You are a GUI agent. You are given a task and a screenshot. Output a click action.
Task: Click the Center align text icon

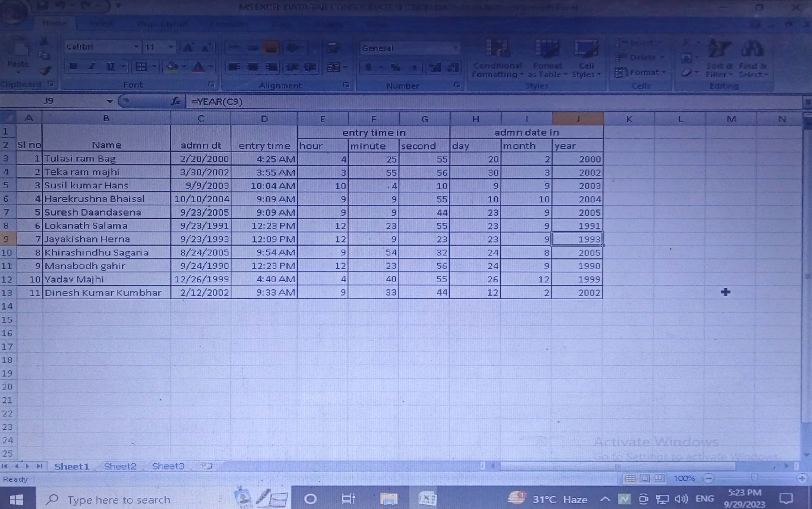pyautogui.click(x=253, y=67)
